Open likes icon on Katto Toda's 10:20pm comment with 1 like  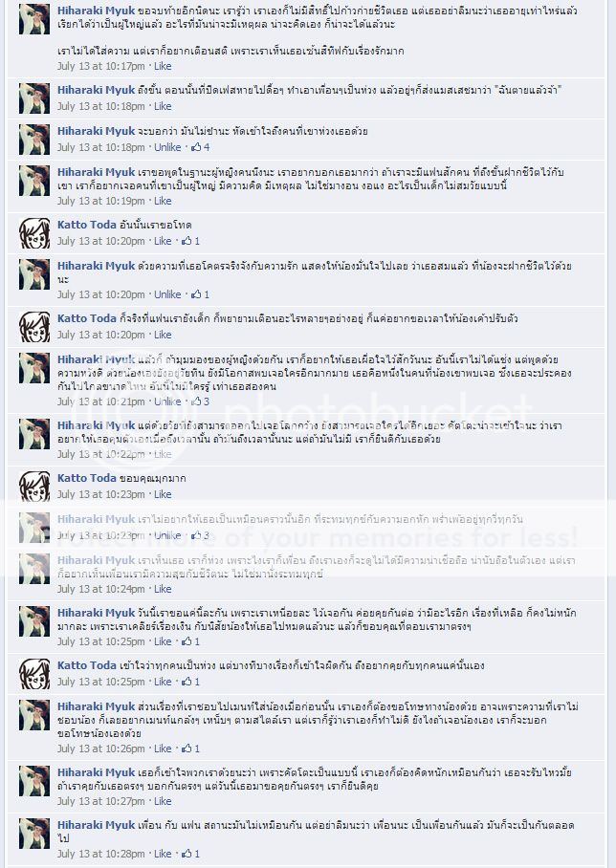click(x=187, y=241)
